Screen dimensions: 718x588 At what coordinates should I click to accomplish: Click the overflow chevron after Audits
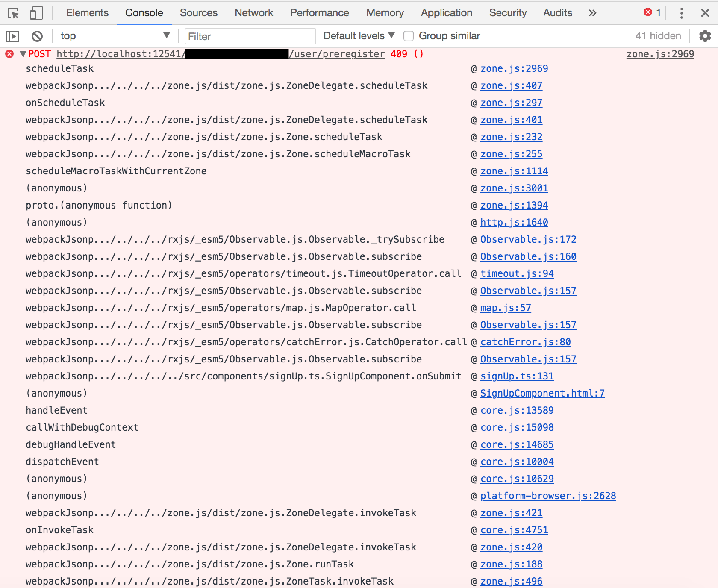coord(592,13)
